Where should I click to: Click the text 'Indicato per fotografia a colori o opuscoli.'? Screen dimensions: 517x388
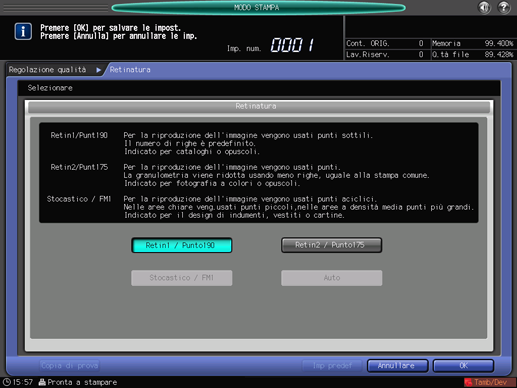tap(212, 183)
